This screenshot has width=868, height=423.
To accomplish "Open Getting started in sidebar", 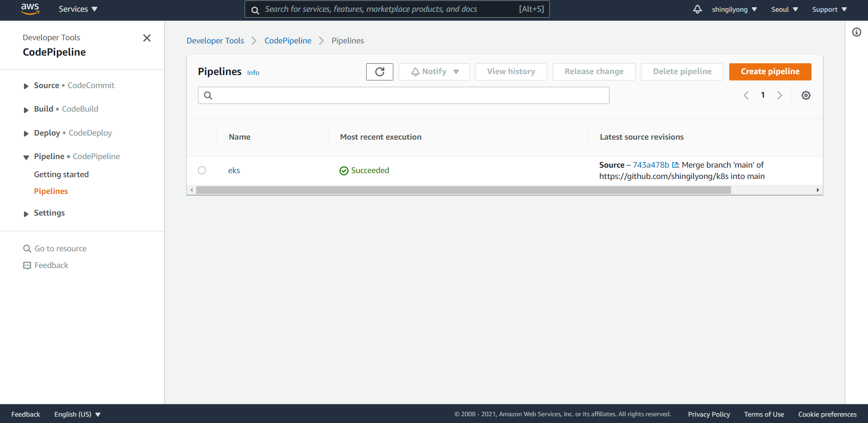I will (x=61, y=174).
